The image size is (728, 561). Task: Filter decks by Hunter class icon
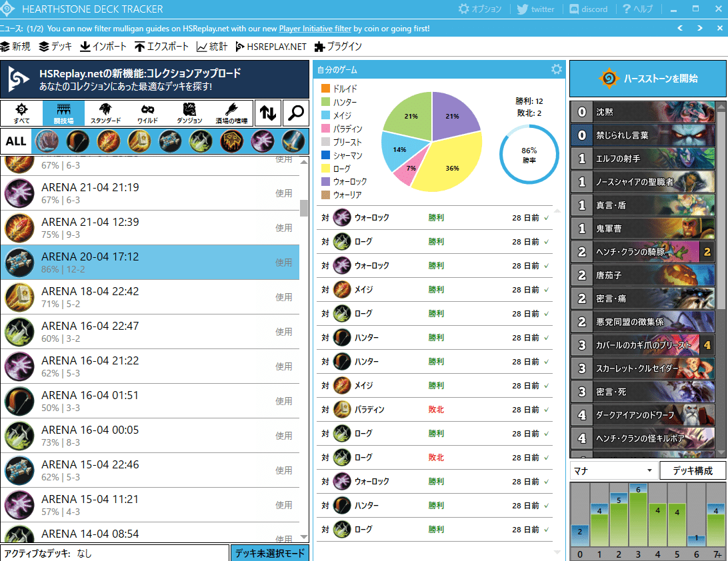click(77, 141)
